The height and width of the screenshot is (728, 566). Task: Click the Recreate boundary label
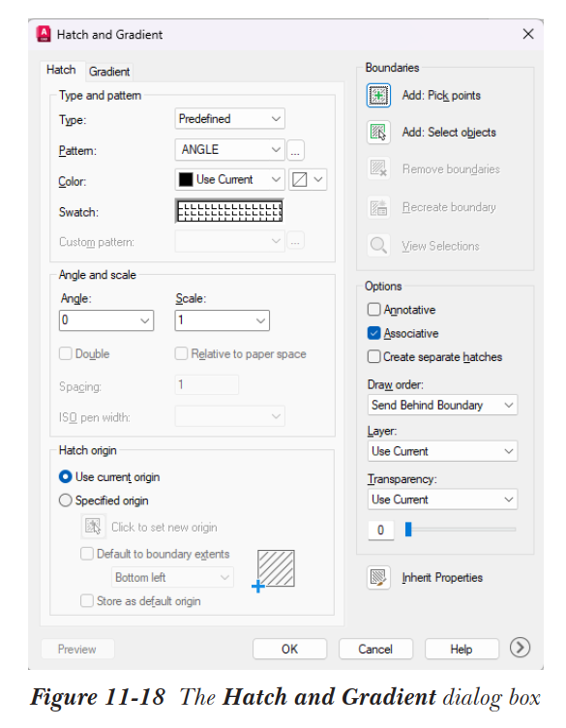(x=449, y=207)
